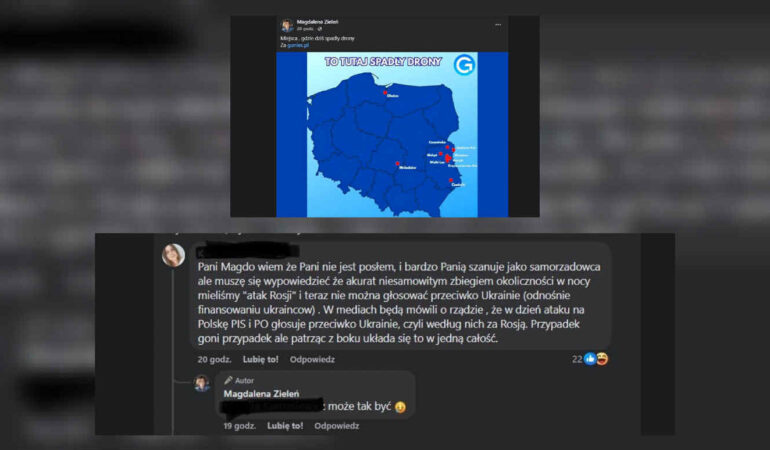Open the commenter's profile picture
770x450 pixels.
pos(173,255)
